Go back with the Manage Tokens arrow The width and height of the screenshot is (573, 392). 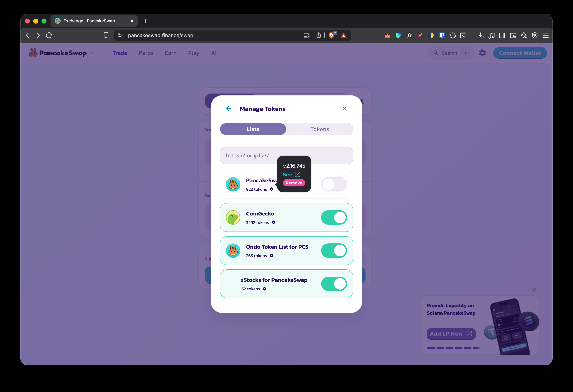[228, 109]
